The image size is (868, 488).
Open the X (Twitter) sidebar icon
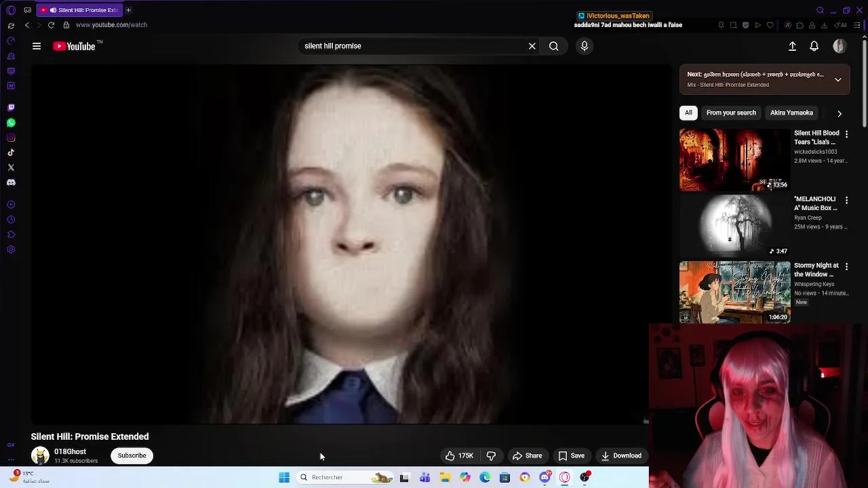pos(11,167)
